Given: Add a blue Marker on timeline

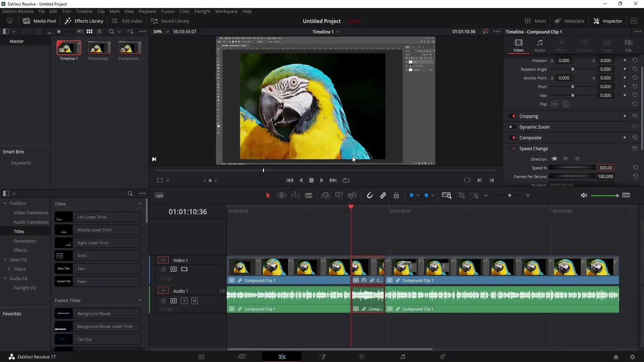Looking at the screenshot, I should click(x=426, y=195).
